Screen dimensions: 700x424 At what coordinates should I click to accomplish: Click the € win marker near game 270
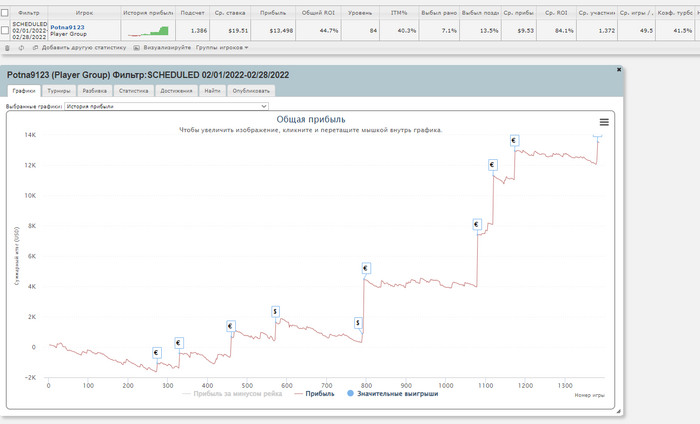pyautogui.click(x=156, y=353)
